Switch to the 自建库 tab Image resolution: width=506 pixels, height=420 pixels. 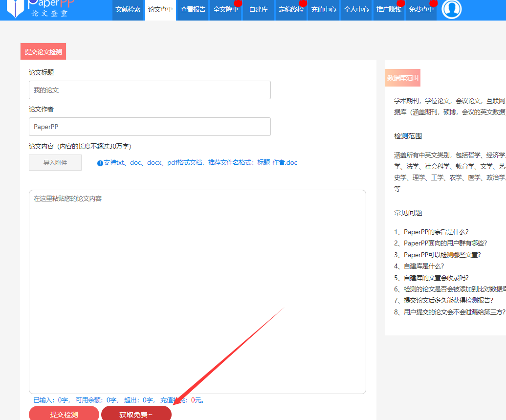[258, 10]
